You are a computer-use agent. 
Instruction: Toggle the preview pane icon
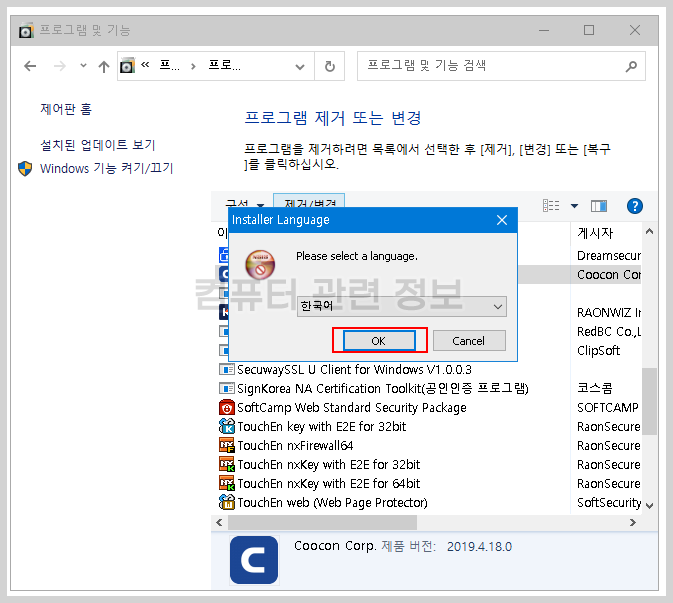pyautogui.click(x=599, y=206)
